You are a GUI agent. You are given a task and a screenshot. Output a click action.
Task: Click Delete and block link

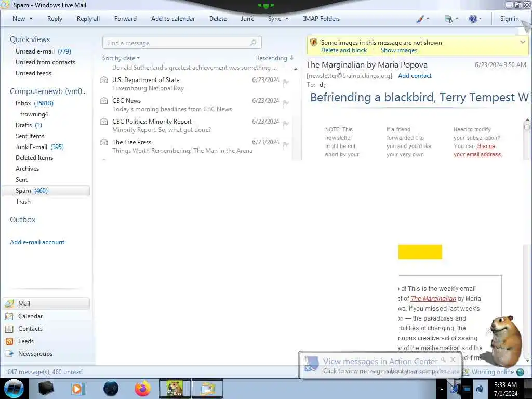(x=344, y=50)
